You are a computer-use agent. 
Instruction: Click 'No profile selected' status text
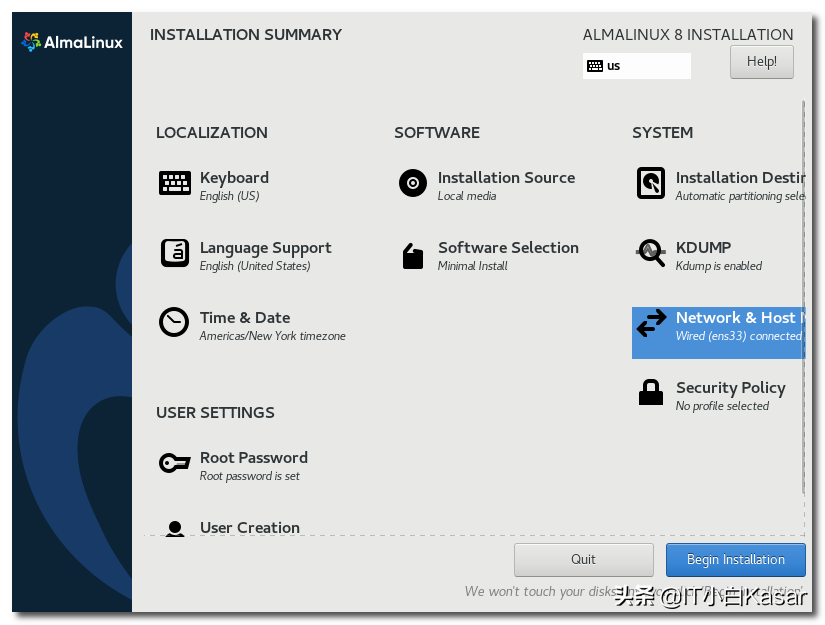722,406
